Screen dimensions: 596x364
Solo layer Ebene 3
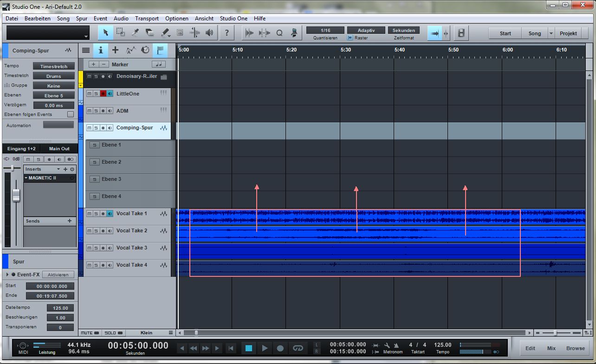pyautogui.click(x=95, y=179)
